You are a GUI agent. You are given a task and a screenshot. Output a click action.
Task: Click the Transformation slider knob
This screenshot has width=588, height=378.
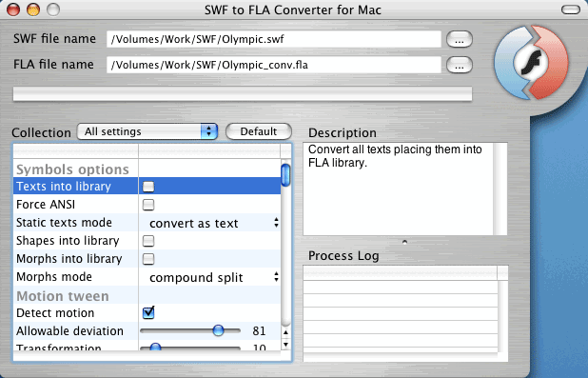155,348
